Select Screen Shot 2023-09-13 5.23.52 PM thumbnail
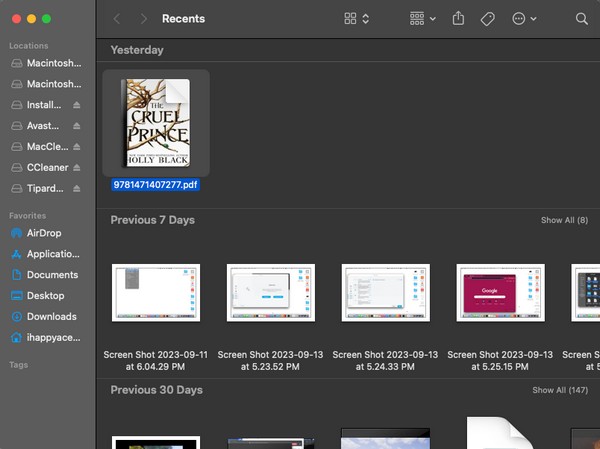 pyautogui.click(x=271, y=292)
